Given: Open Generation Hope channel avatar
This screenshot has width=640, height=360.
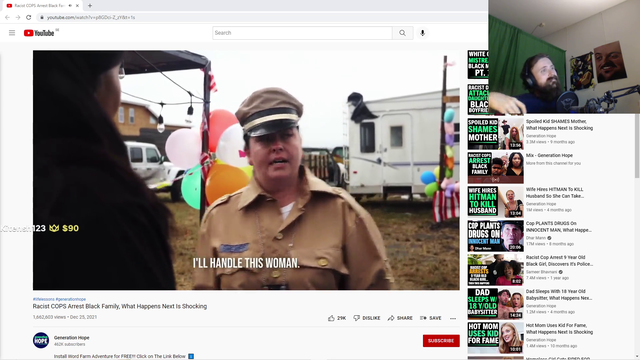Looking at the screenshot, I should [x=41, y=340].
